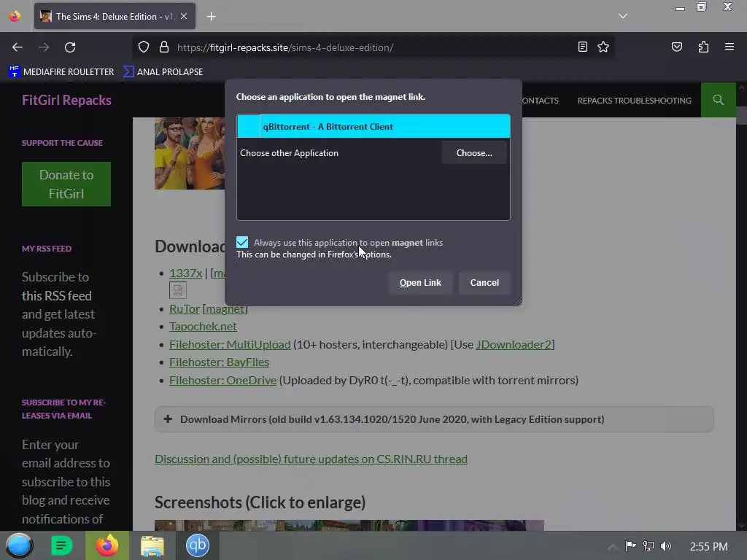Click the padlock site security icon
The height and width of the screenshot is (560, 747).
(164, 47)
